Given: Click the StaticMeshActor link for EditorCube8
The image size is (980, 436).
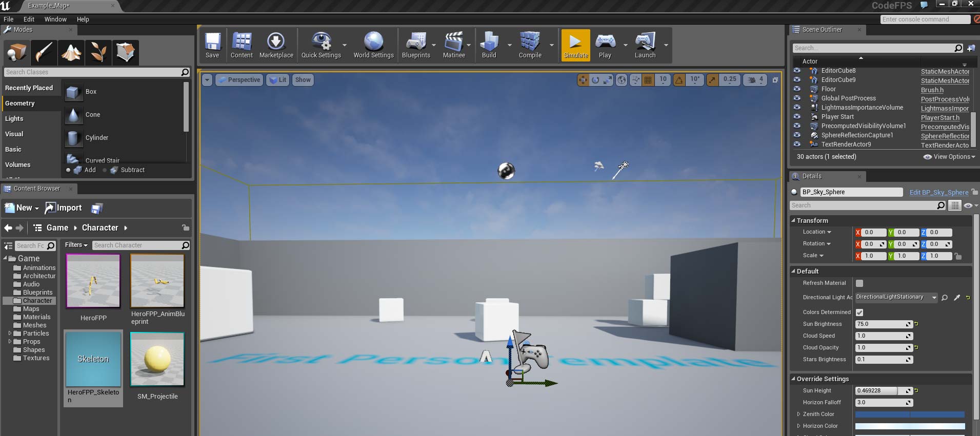Looking at the screenshot, I should [x=945, y=72].
